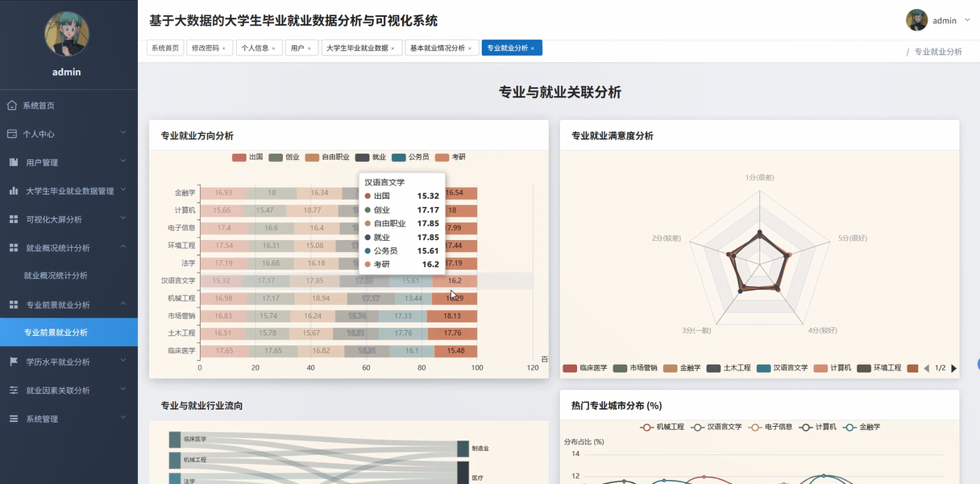Click the 系统首页 sidebar label
980x484 pixels.
[x=39, y=105]
